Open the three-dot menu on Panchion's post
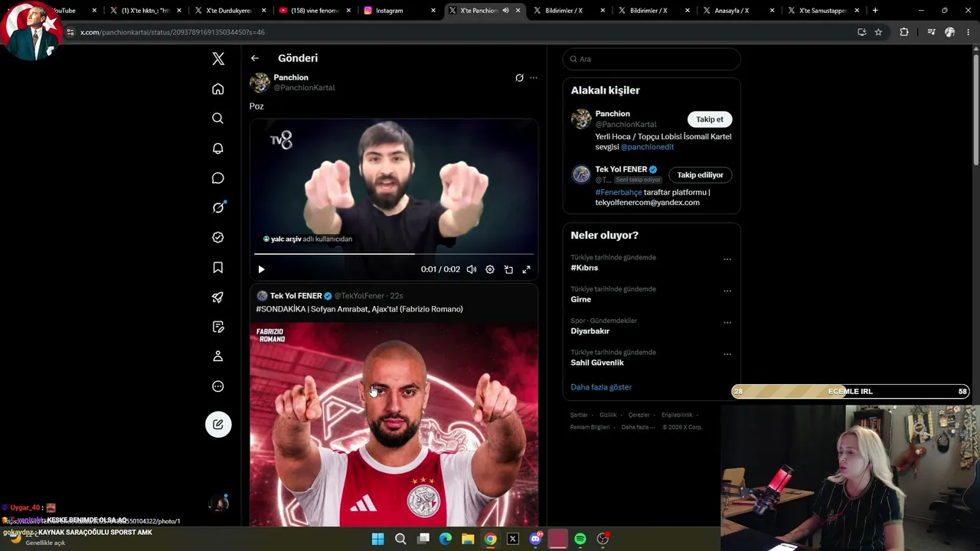The width and height of the screenshot is (980, 551). (x=534, y=78)
